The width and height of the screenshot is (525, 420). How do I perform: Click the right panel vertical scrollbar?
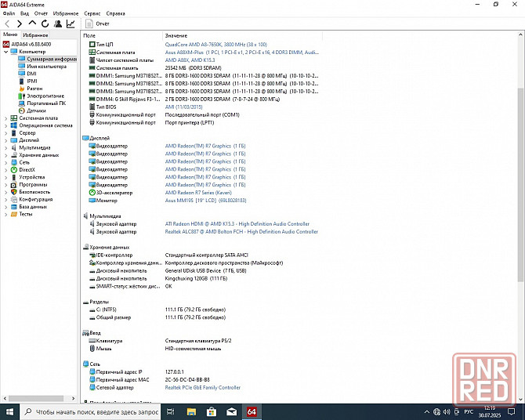coord(520,184)
